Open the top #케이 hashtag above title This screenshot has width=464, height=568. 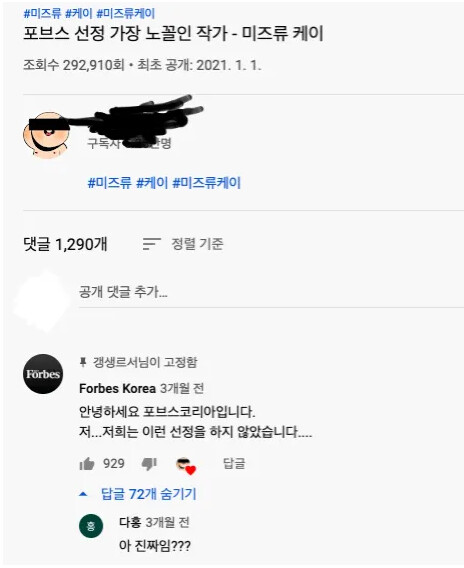point(79,13)
